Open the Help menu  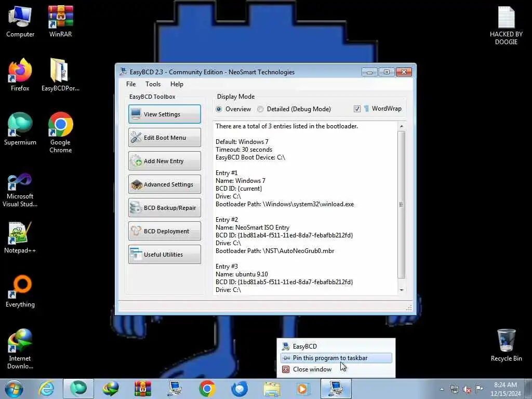(177, 84)
